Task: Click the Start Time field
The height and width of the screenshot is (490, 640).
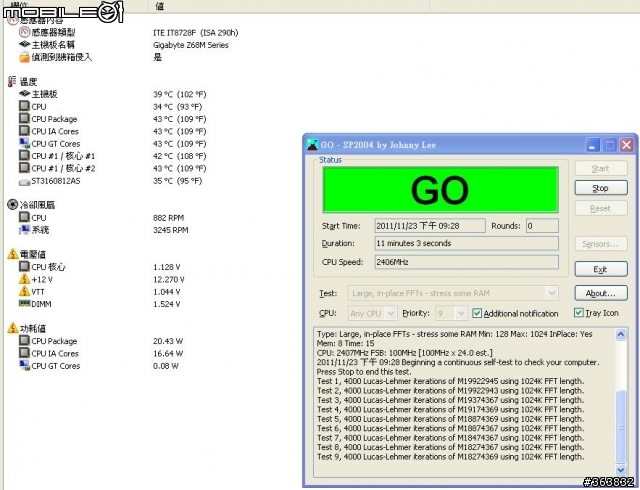Action: coord(430,225)
